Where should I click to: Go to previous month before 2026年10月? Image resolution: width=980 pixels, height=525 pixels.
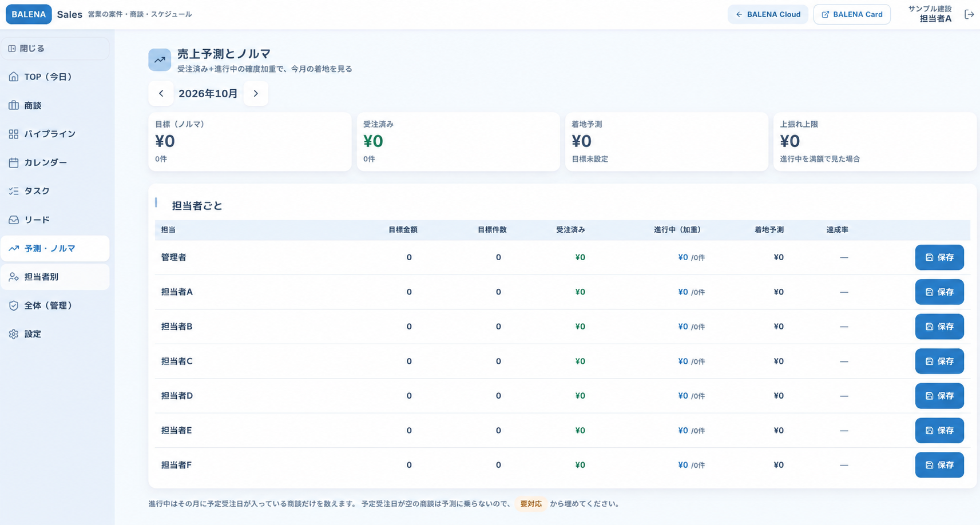pyautogui.click(x=161, y=93)
